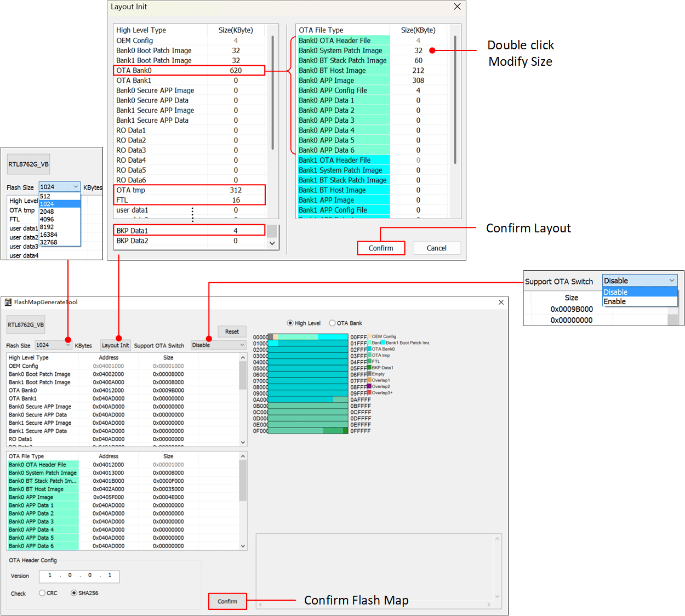Click the horizontal scrollbar of the log panel
This screenshot has width=685, height=616.
(375, 604)
